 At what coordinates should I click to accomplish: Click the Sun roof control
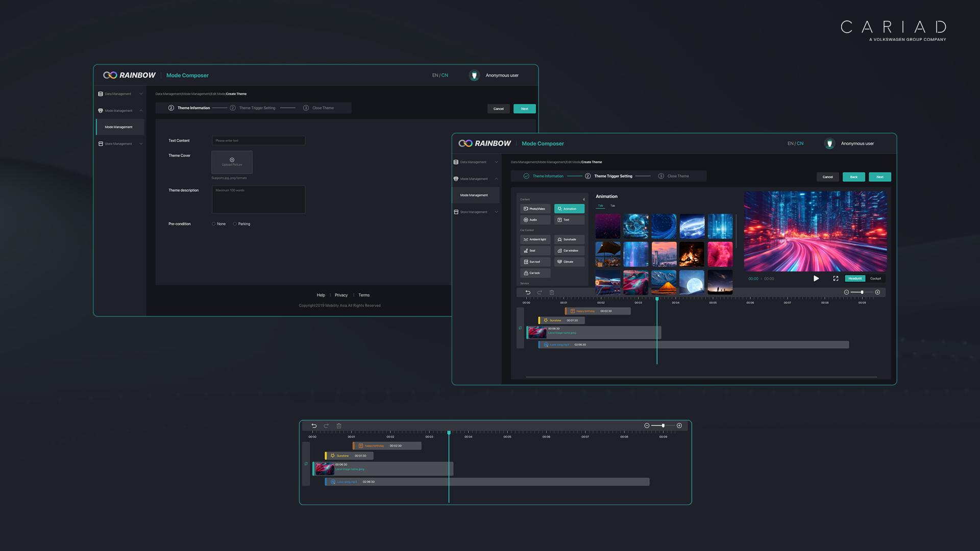[x=535, y=262]
